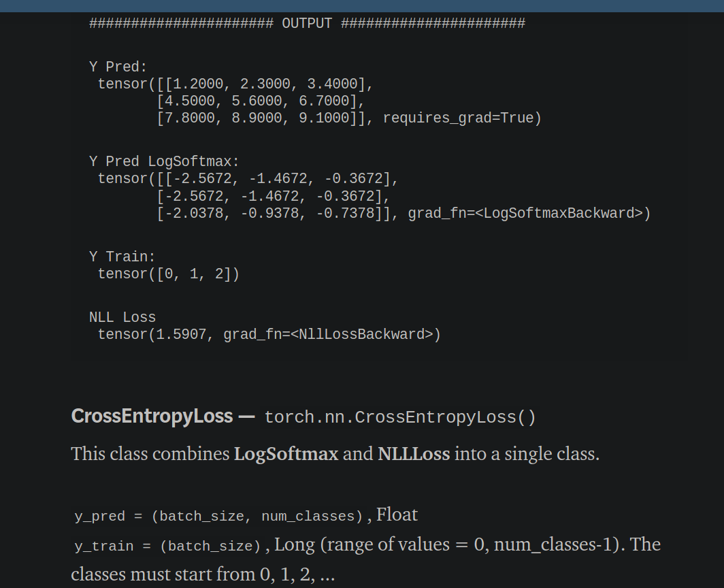
Task: Click tensor row with requires_grad=True
Action: pyautogui.click(x=349, y=118)
